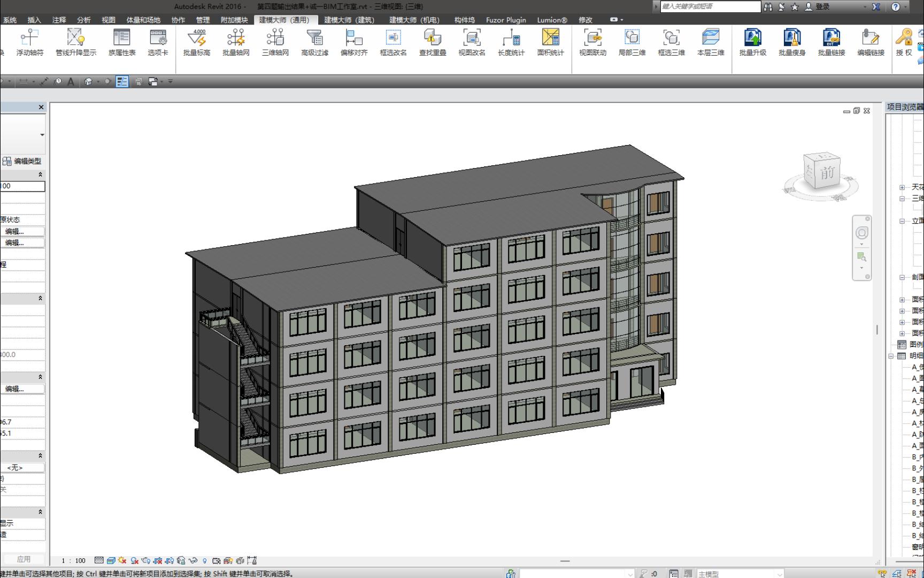The width and height of the screenshot is (924, 578).
Task: Run the 批量标高 tool
Action: 197,42
